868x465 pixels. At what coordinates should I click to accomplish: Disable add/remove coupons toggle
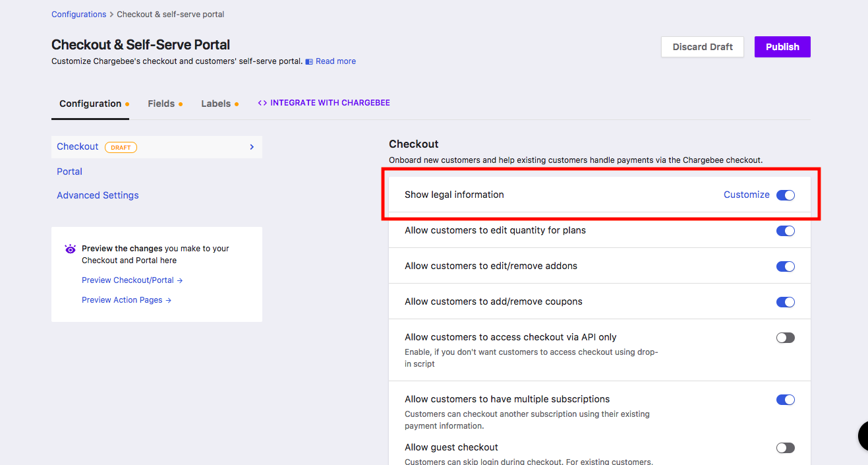pos(785,302)
